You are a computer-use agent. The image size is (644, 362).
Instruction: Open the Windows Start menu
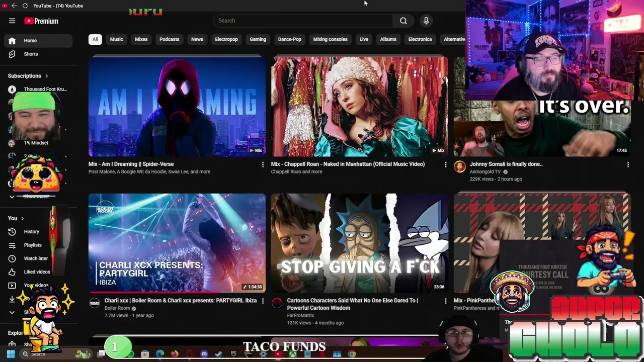[x=11, y=354]
